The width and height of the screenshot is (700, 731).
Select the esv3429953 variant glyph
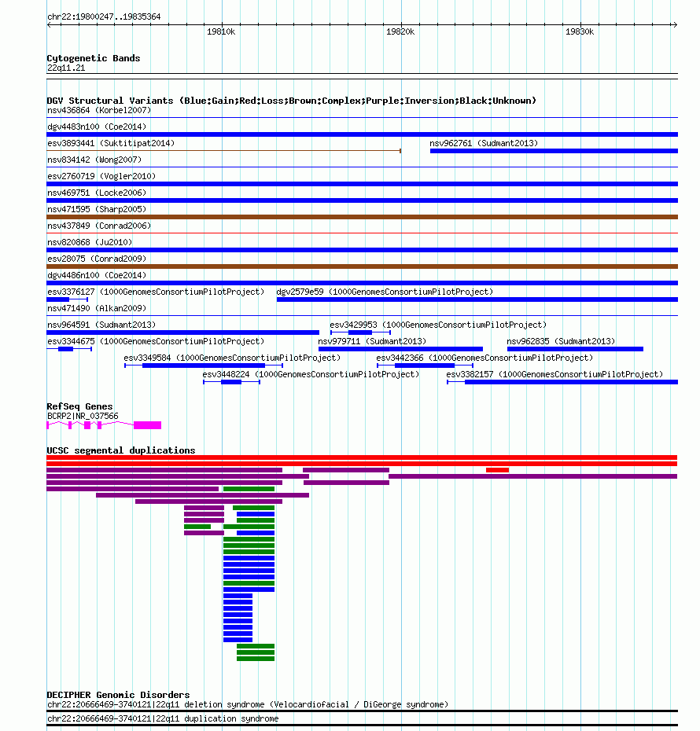coord(360,332)
